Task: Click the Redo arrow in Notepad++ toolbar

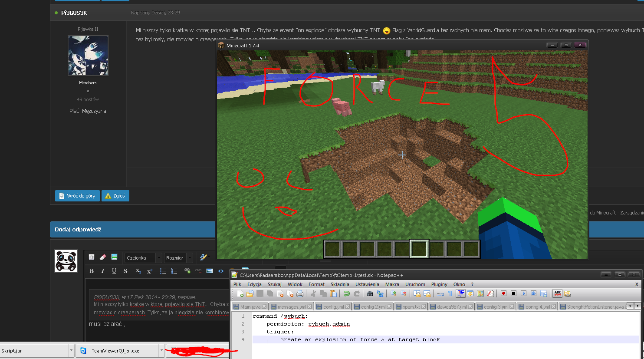Action: [x=356, y=293]
